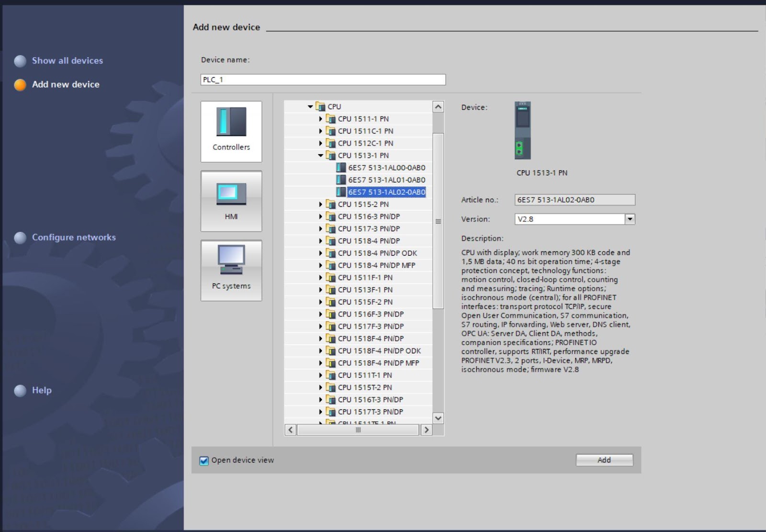Screen dimensions: 766x532
Task: Select the Controllers device category
Action: pos(231,131)
